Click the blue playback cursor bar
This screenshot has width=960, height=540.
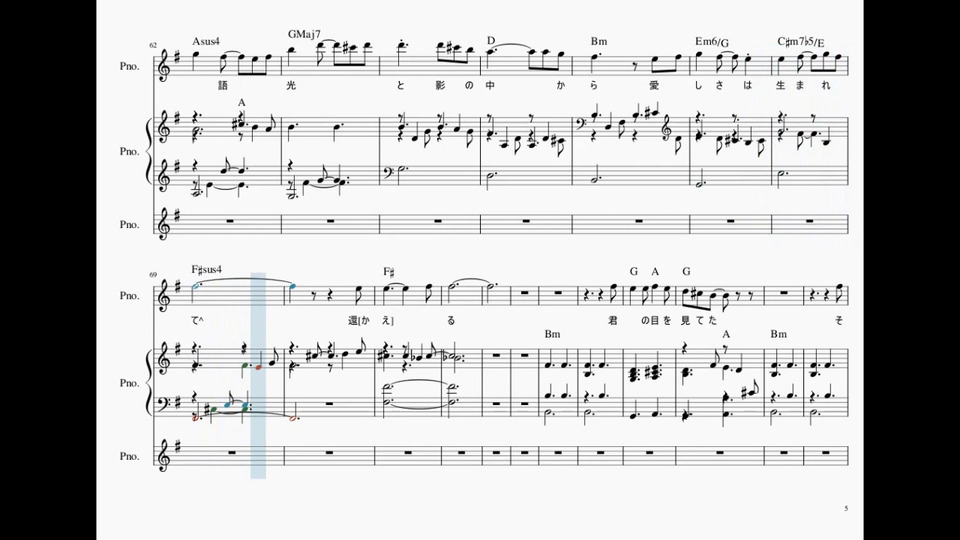(258, 375)
